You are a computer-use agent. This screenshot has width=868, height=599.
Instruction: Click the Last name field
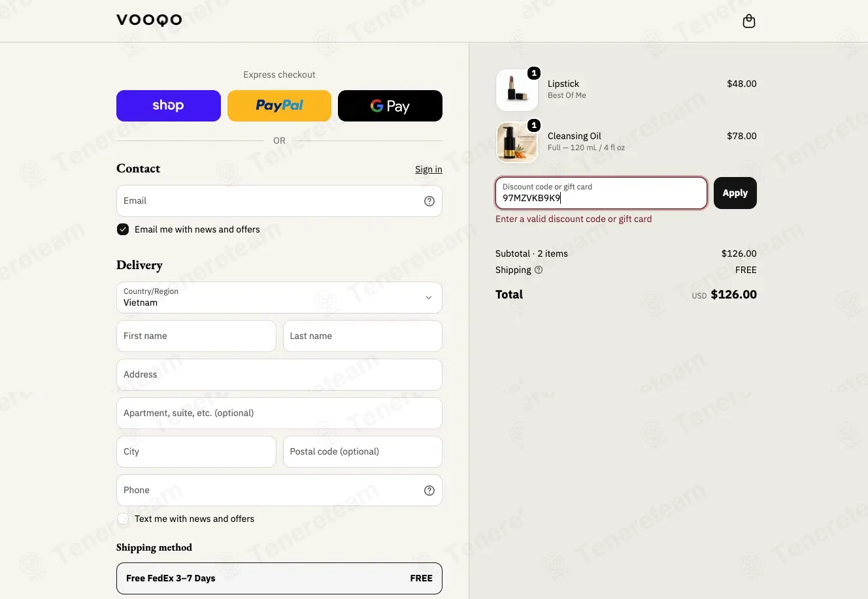363,336
